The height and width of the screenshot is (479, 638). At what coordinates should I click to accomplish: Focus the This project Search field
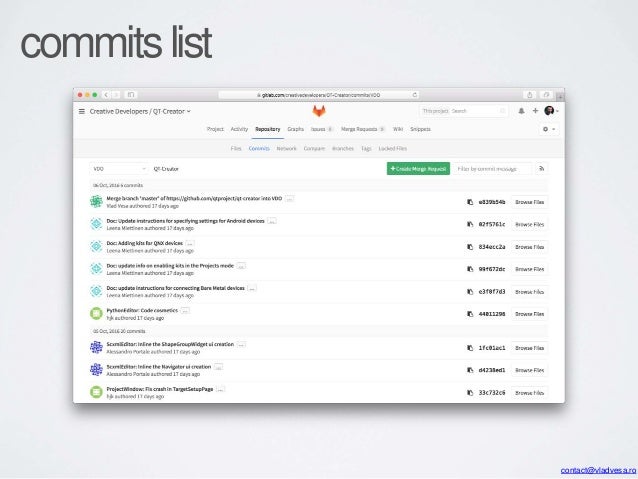(463, 111)
